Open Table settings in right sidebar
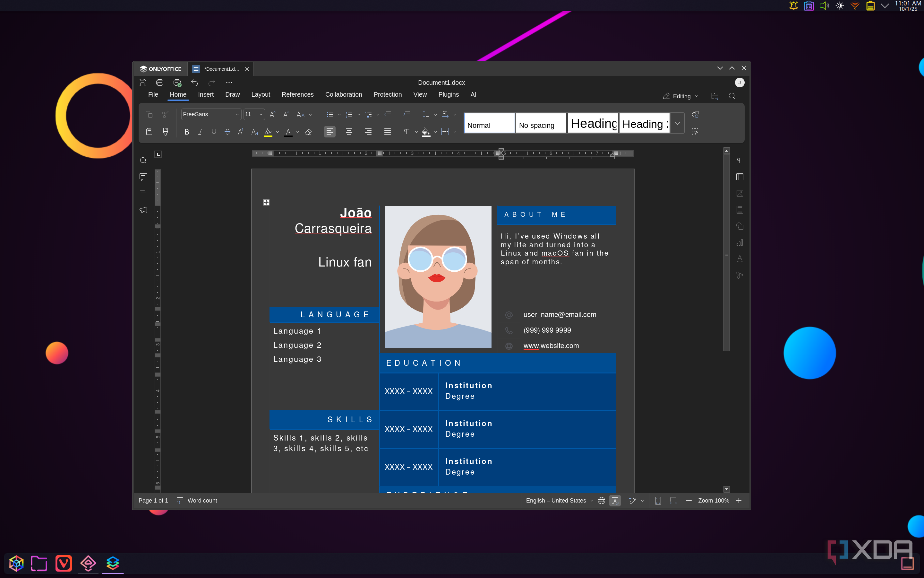924x578 pixels. [x=740, y=177]
